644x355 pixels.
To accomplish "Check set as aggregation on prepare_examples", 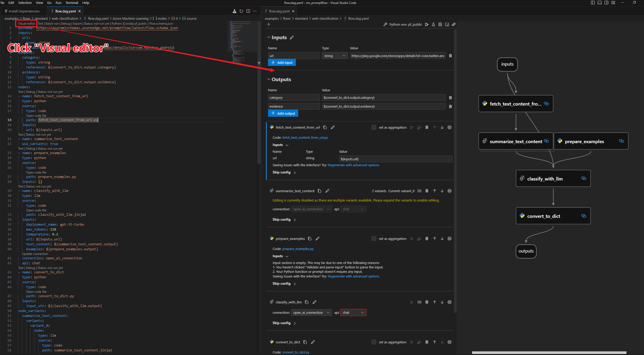I will 374,239.
